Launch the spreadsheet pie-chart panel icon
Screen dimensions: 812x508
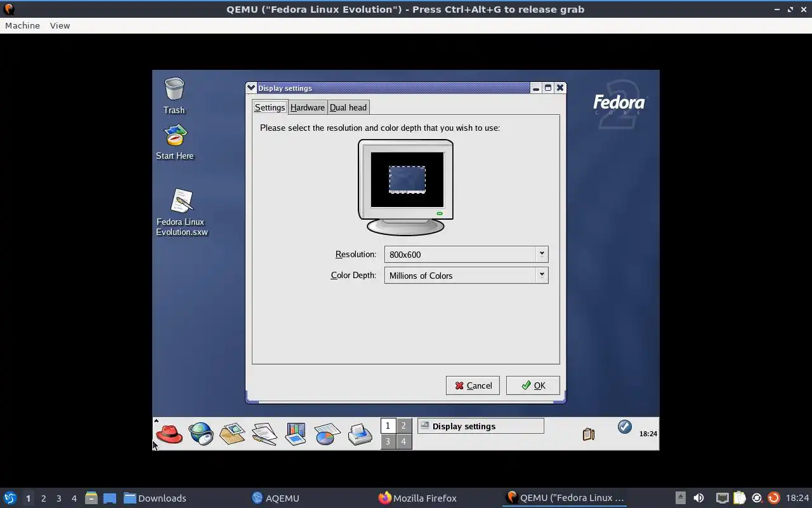coord(327,434)
